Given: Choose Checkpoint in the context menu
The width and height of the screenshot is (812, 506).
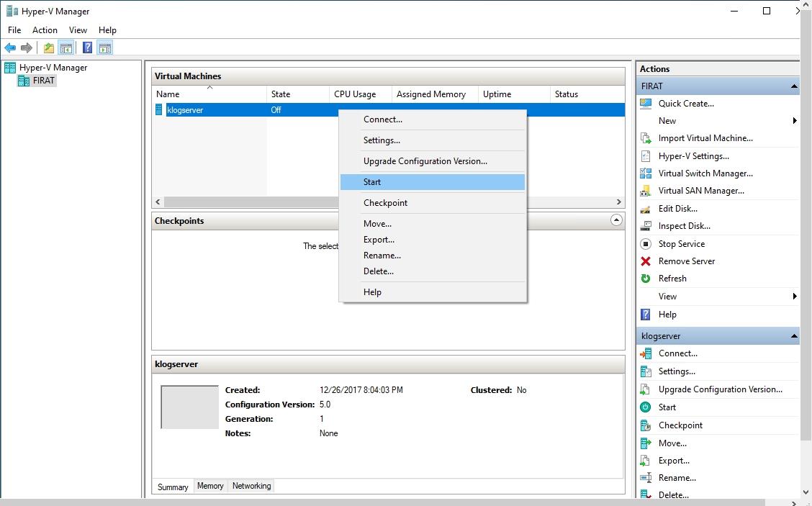Looking at the screenshot, I should pos(433,203).
